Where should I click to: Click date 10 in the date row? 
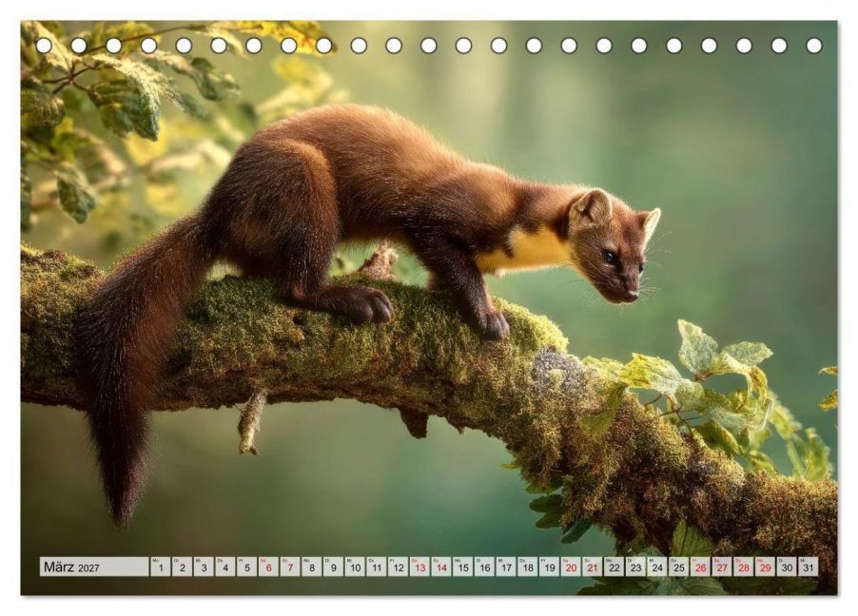click(x=355, y=567)
